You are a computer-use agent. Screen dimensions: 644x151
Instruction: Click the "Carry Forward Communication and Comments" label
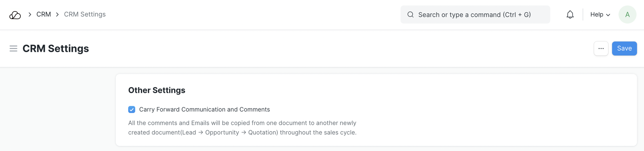click(204, 110)
